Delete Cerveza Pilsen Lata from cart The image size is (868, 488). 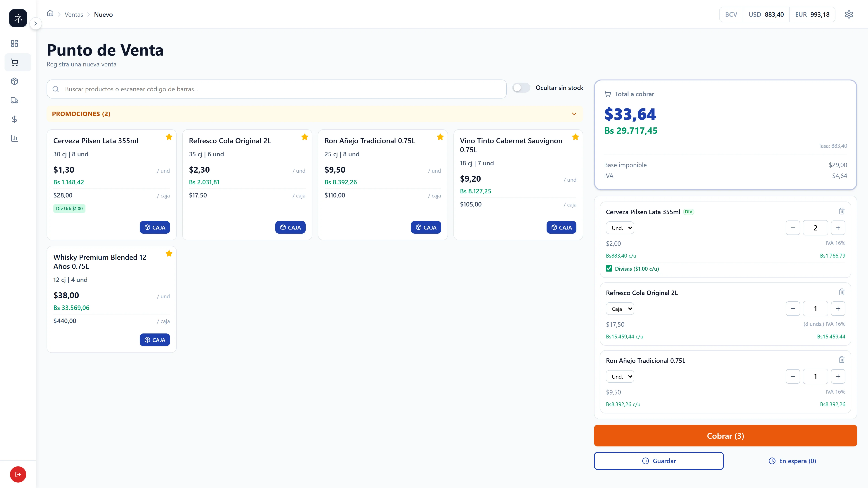(x=841, y=211)
